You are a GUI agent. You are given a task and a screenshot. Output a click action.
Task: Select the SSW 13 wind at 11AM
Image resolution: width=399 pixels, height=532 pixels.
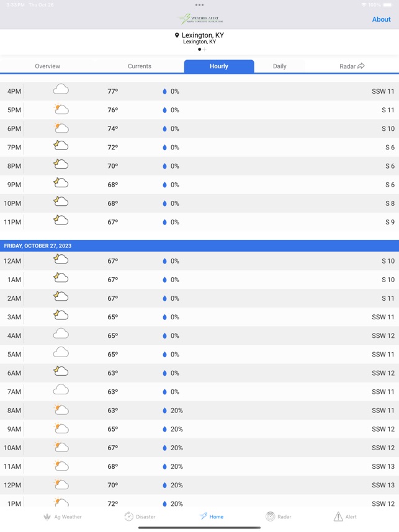coord(383,466)
